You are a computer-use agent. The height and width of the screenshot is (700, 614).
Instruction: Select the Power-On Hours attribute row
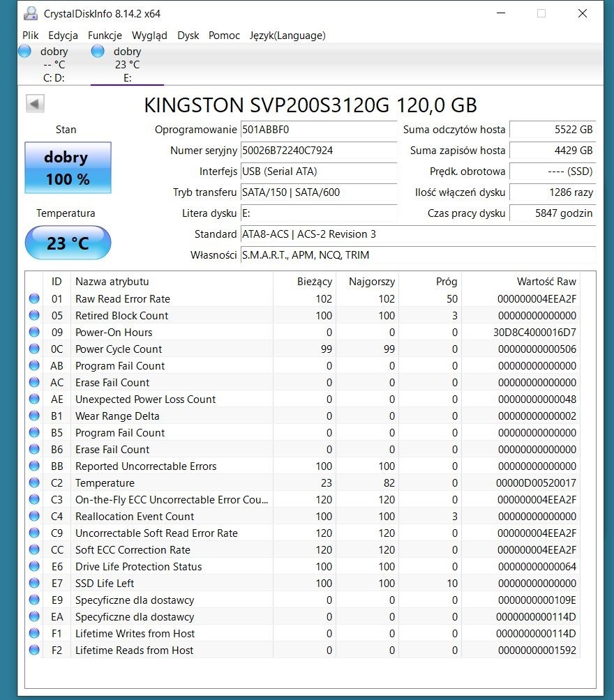coord(171,333)
